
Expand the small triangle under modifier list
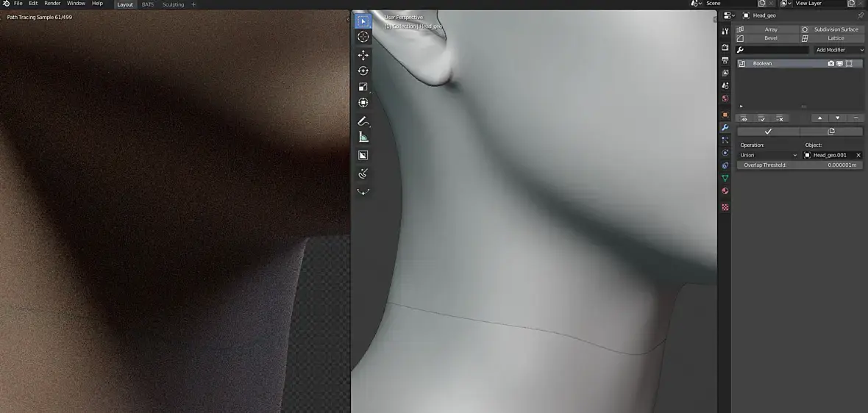(741, 106)
